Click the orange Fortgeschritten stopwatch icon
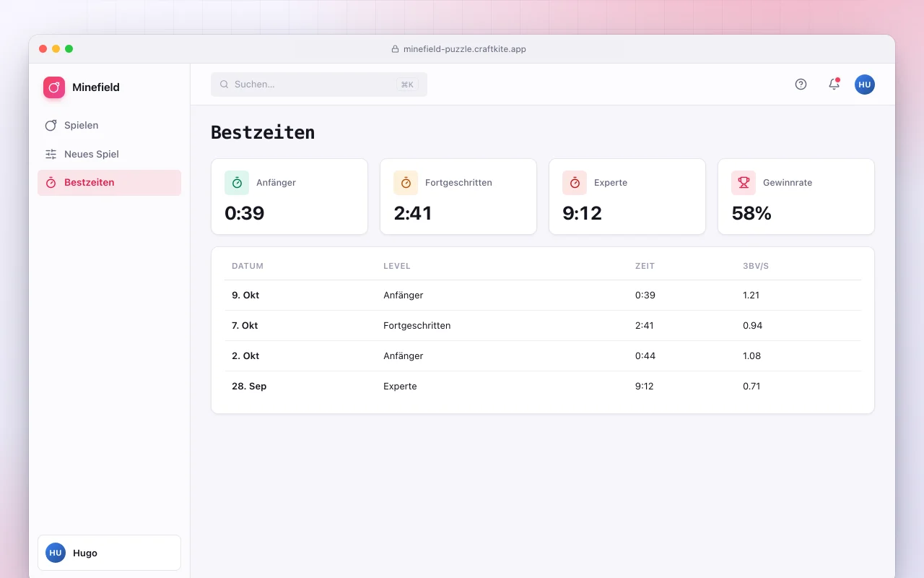 click(x=406, y=183)
